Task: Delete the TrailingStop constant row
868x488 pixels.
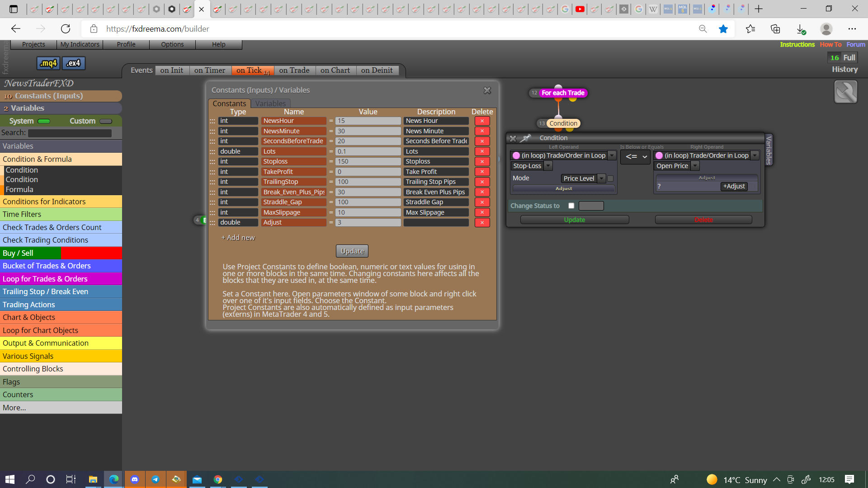Action: (x=482, y=182)
